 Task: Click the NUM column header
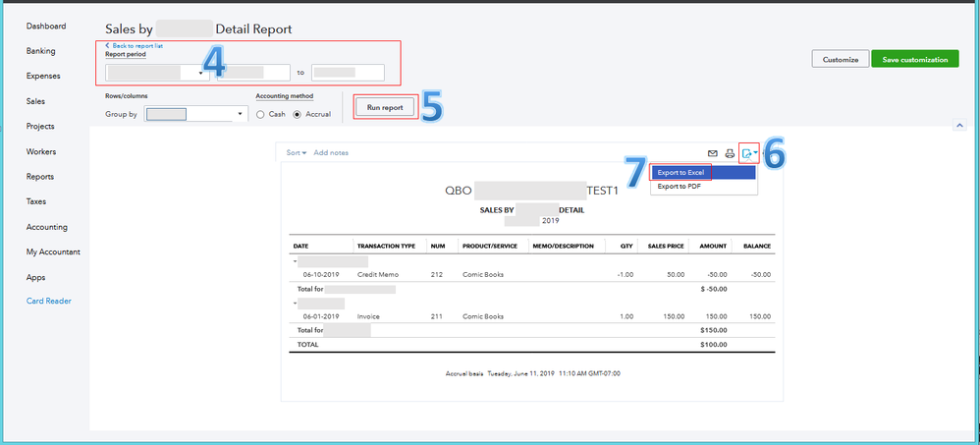click(437, 247)
